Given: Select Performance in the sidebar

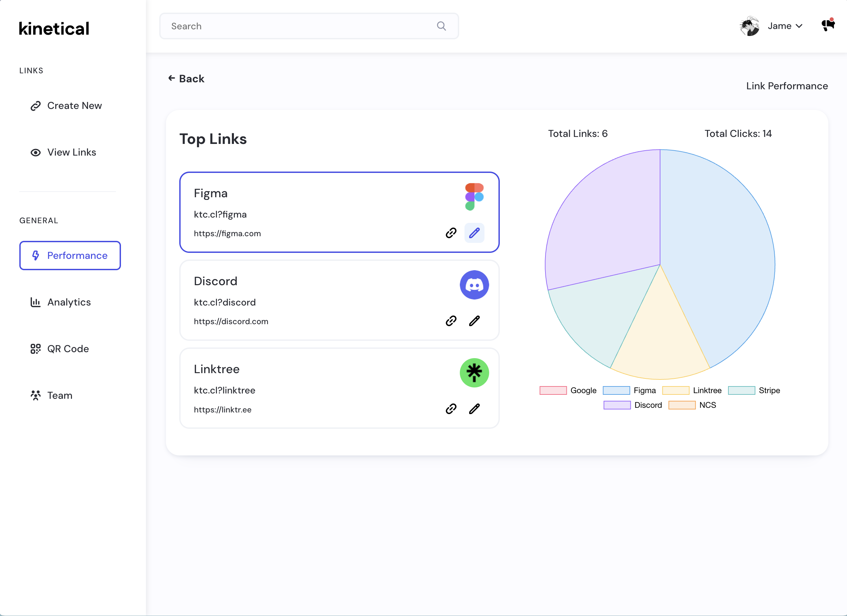Looking at the screenshot, I should pos(70,255).
